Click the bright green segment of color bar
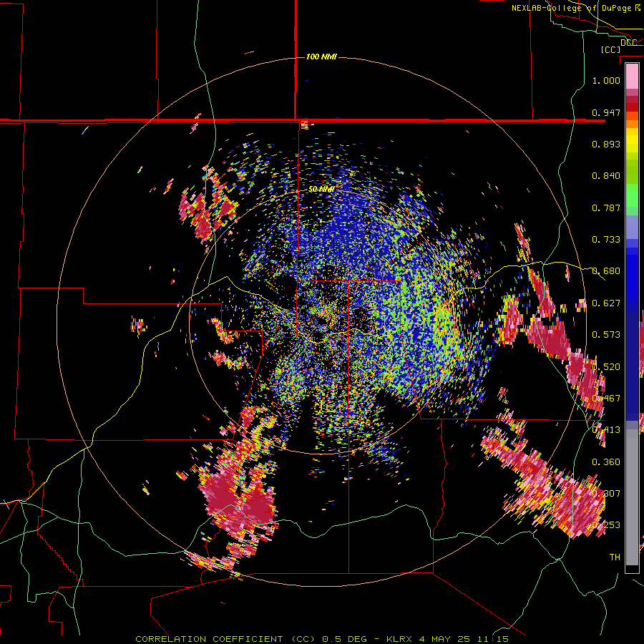Viewport: 644px width, 644px height. click(632, 195)
